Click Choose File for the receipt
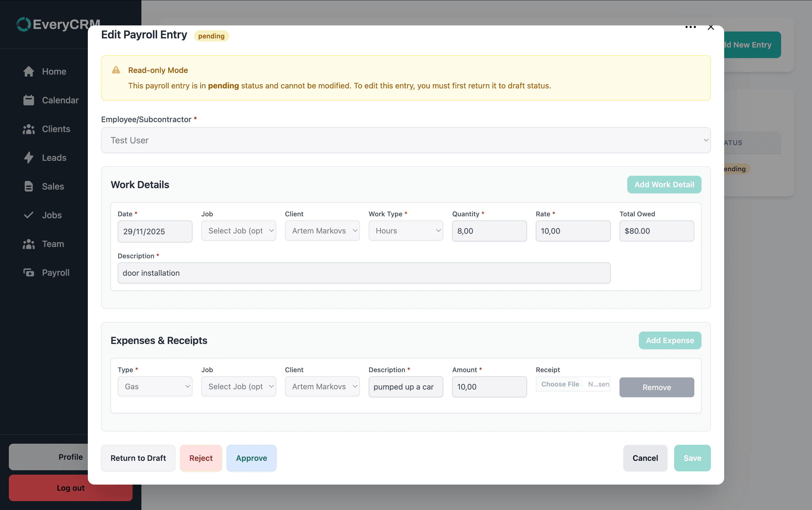812x510 pixels. (560, 384)
